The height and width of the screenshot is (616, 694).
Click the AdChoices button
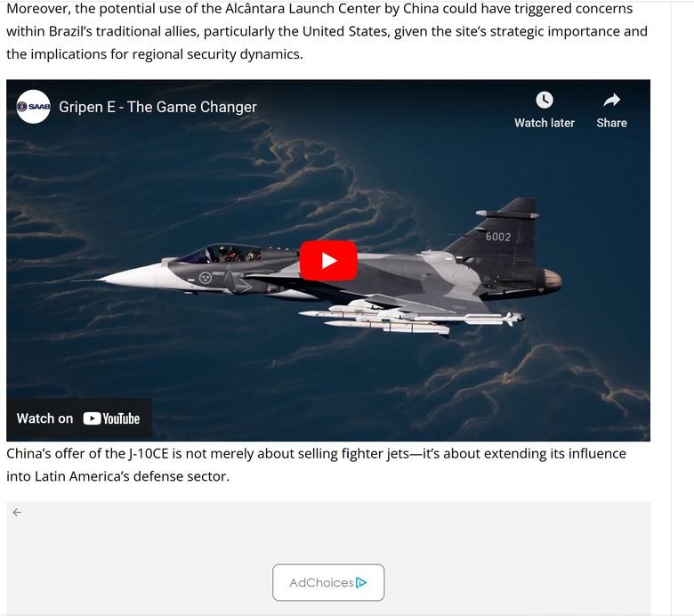click(x=328, y=582)
